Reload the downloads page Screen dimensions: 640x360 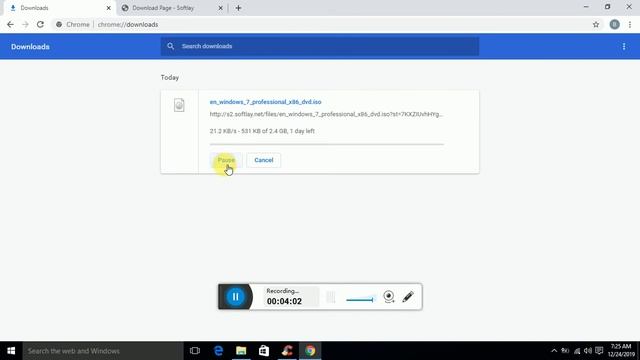click(40, 24)
